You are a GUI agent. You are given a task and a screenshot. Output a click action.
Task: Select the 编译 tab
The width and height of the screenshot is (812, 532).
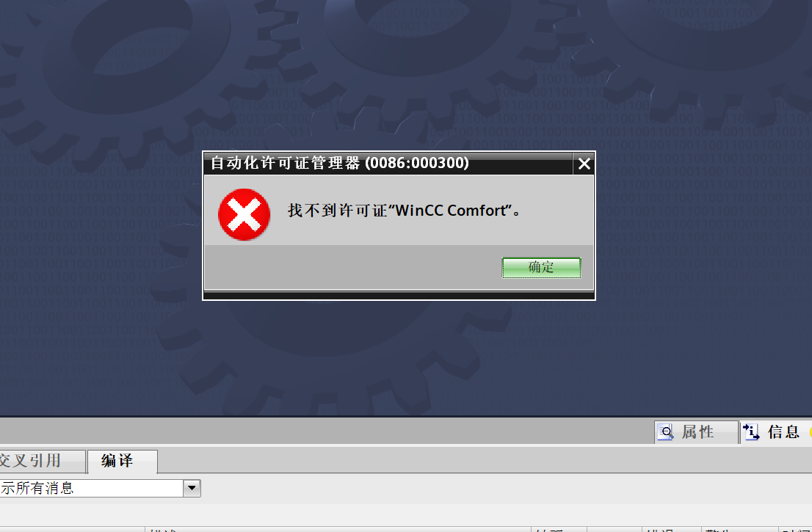[x=122, y=461]
